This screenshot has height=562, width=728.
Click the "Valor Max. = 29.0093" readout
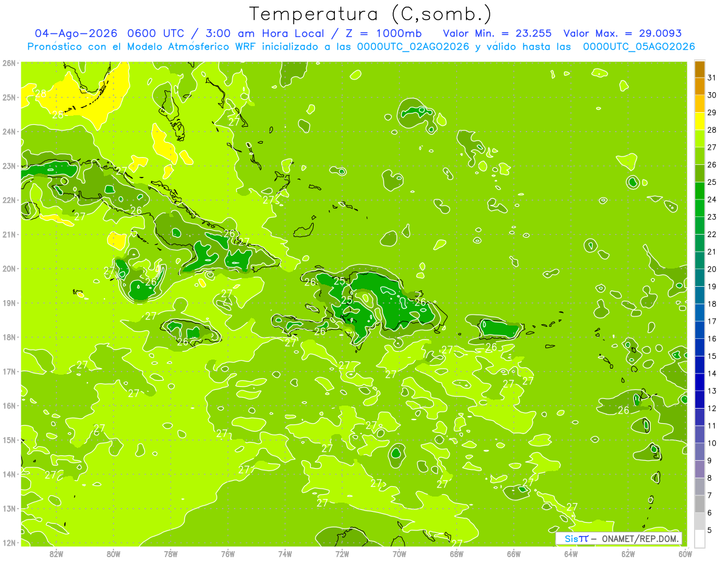pyautogui.click(x=622, y=33)
